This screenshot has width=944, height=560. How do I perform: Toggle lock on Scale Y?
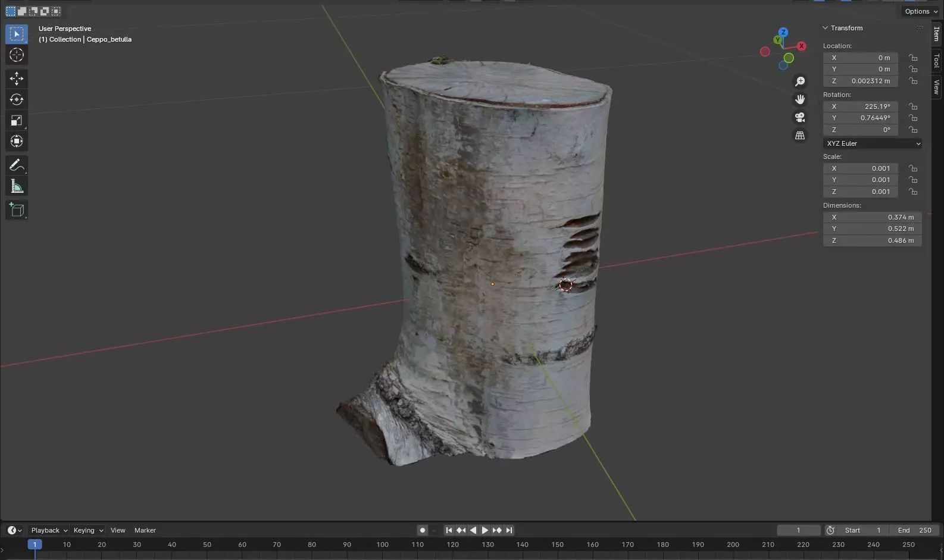click(x=912, y=180)
